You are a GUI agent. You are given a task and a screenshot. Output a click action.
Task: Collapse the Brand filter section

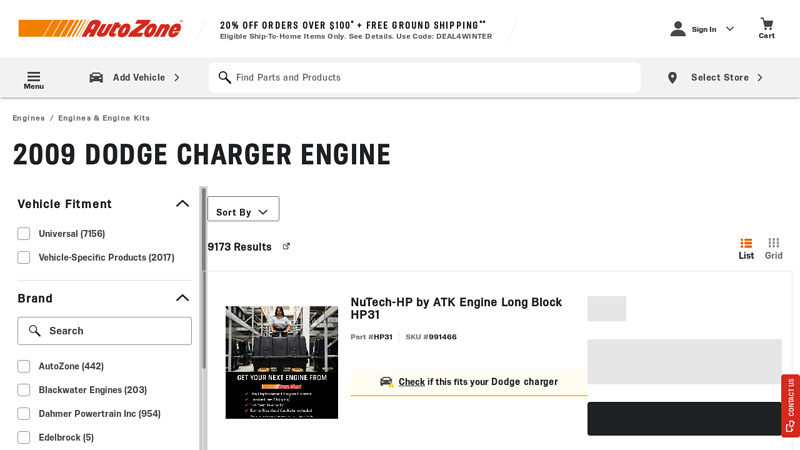point(182,298)
